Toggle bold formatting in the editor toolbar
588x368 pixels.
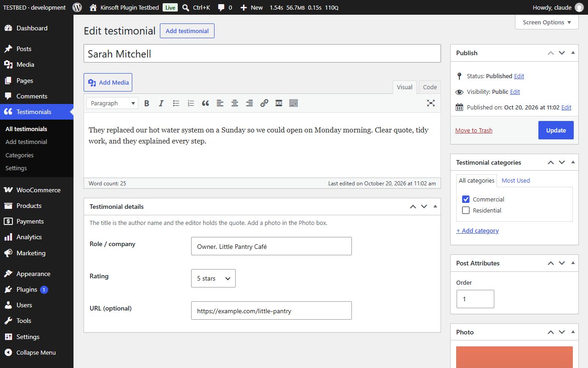[x=147, y=103]
